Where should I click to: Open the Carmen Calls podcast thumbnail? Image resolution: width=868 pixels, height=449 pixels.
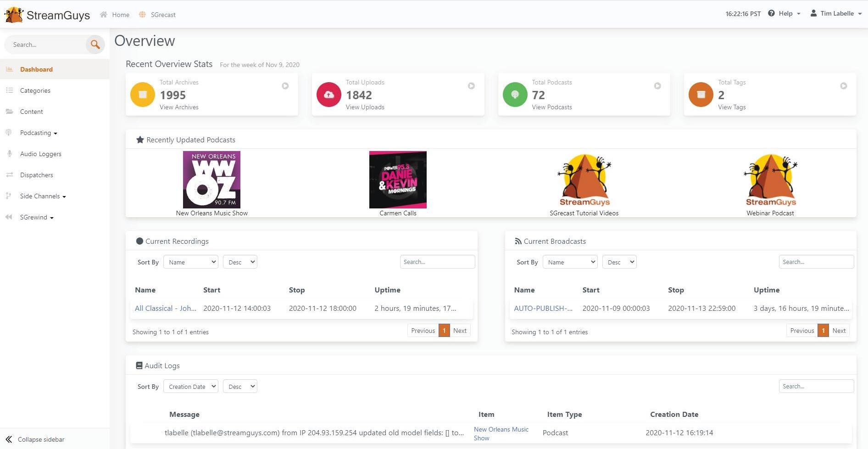click(398, 180)
